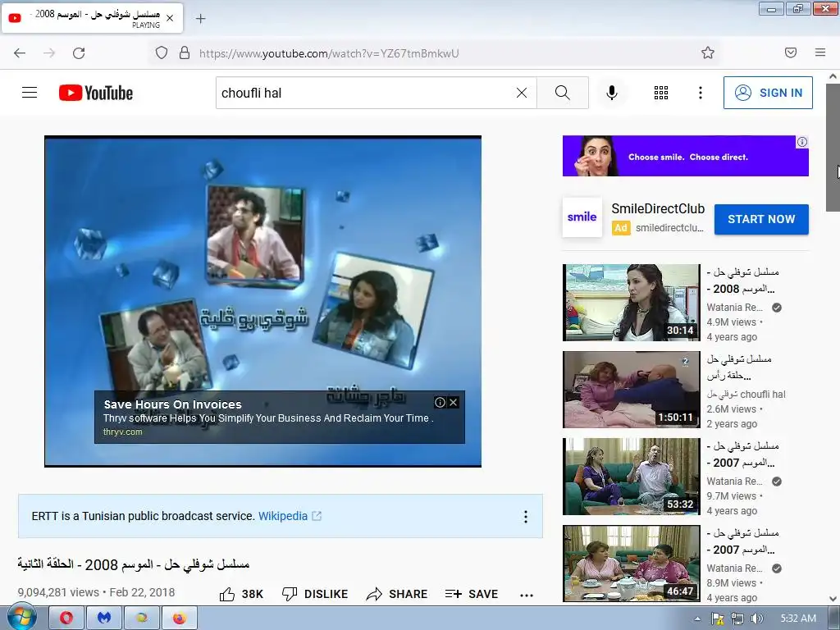
Task: Open the 46:47 suggested video thumbnail
Action: [631, 564]
